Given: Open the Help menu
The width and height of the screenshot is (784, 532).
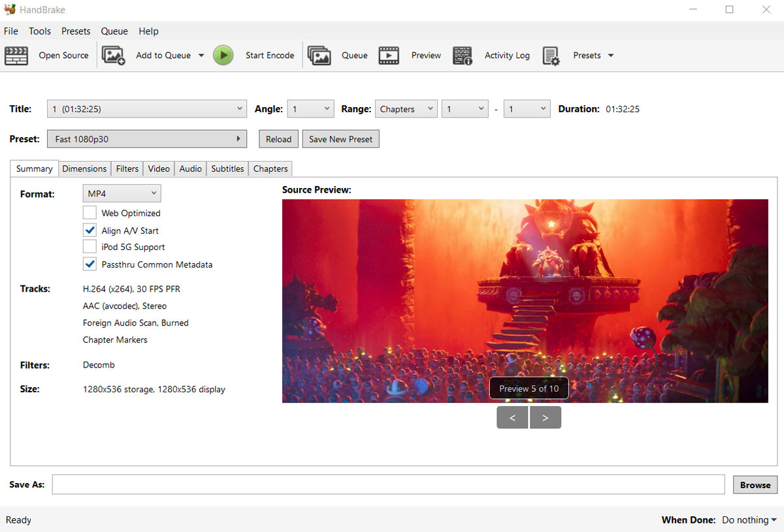Looking at the screenshot, I should coord(149,31).
